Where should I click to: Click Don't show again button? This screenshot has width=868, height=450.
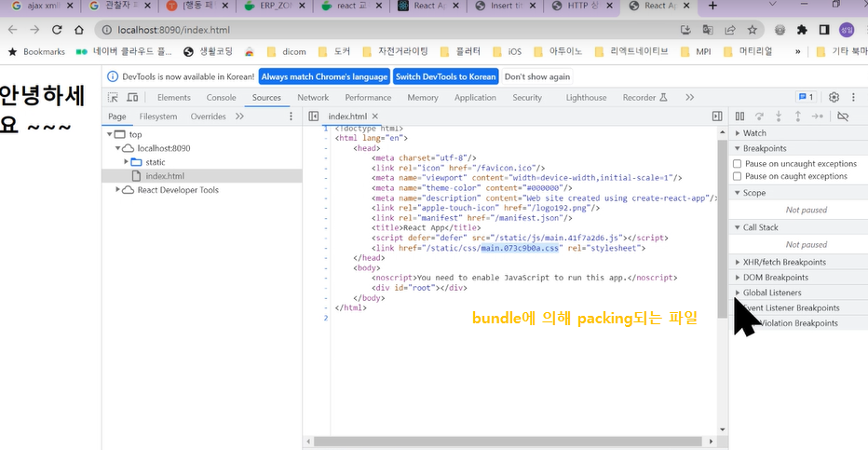point(537,76)
